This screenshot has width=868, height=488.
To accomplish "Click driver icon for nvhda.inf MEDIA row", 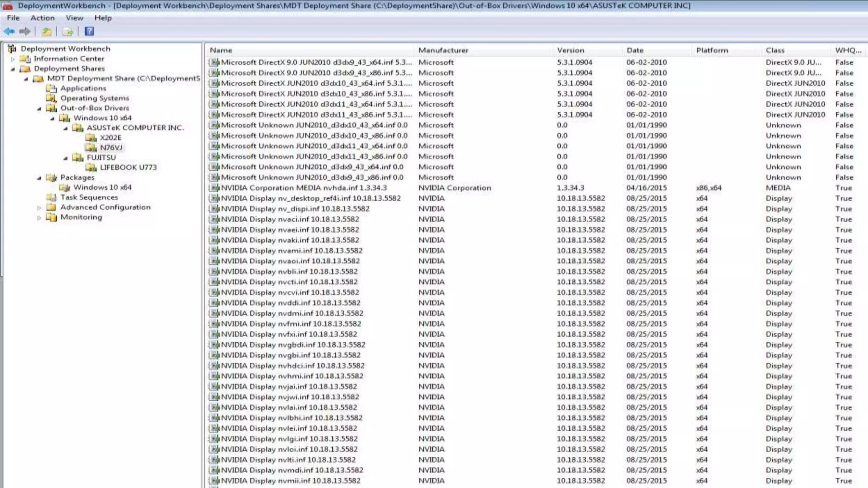I will tap(215, 188).
